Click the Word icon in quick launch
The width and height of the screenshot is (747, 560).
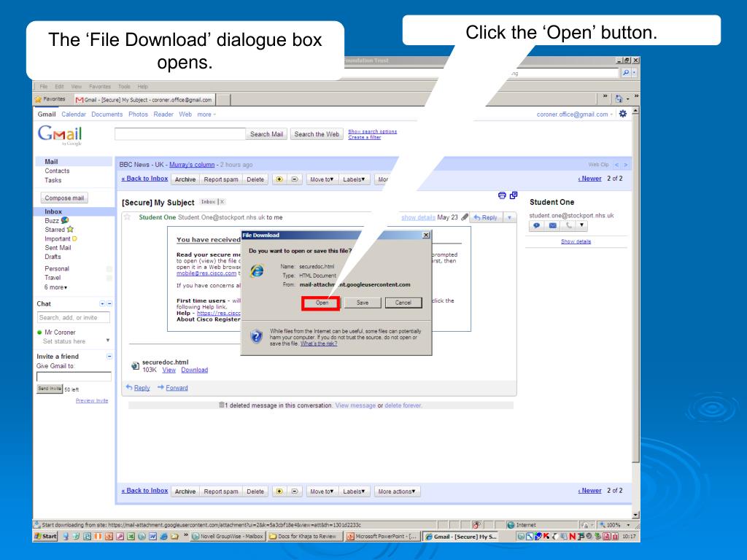click(x=153, y=536)
